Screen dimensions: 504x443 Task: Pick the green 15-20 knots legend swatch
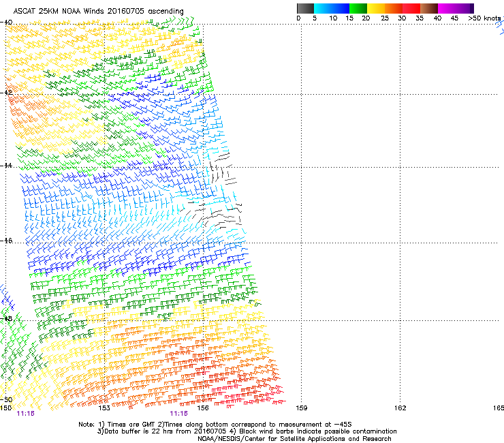[x=358, y=8]
